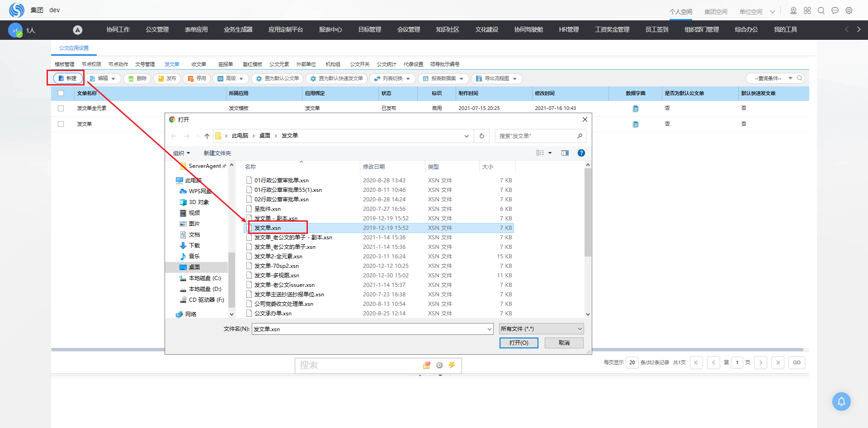Open data dictionary icon for 发文单全元素
The width and height of the screenshot is (868, 428).
(636, 109)
